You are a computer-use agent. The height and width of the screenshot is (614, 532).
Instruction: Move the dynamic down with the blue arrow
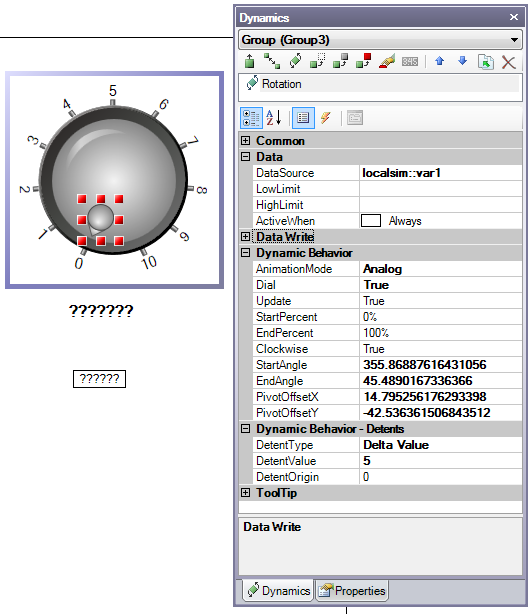(x=462, y=61)
